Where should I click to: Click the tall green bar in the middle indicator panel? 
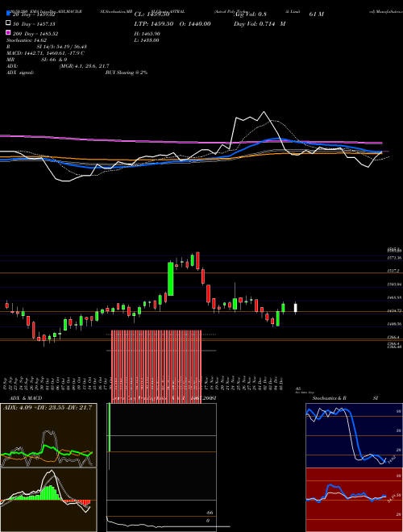click(x=110, y=427)
